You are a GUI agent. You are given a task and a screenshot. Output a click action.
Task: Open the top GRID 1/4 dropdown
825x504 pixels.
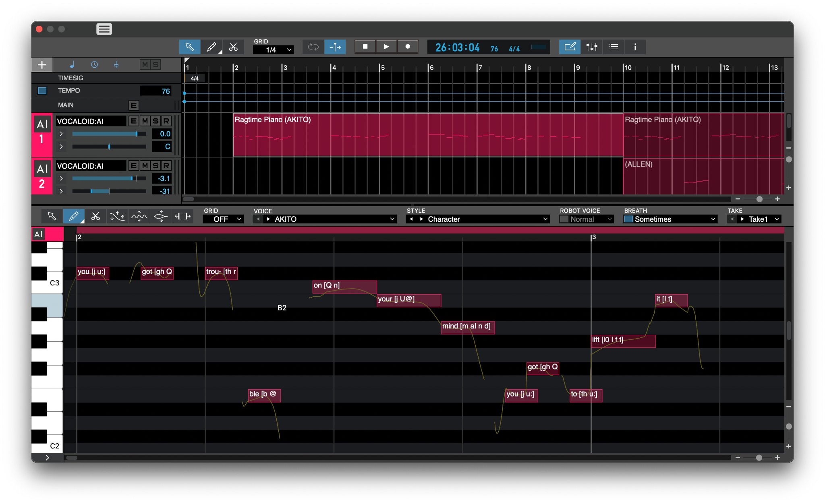[273, 50]
